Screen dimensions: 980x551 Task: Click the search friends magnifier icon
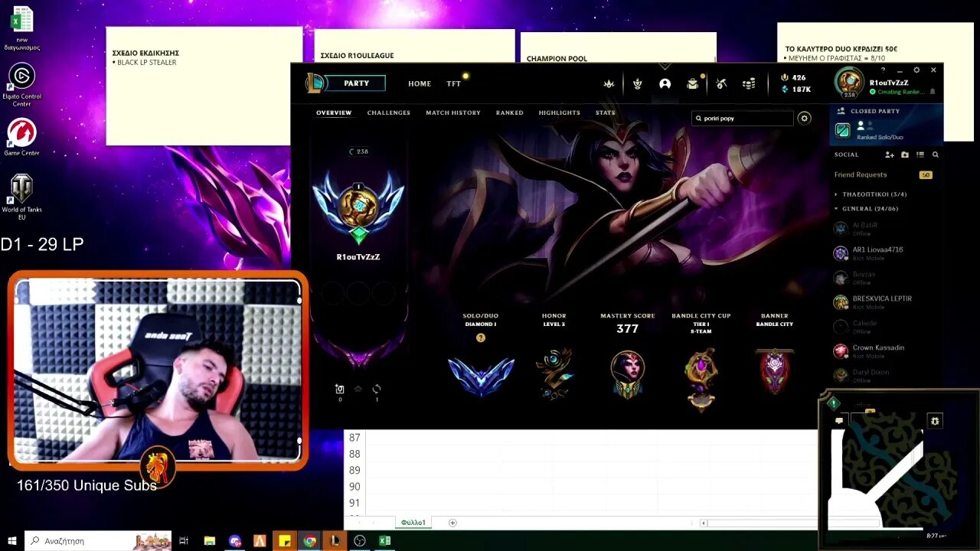click(x=936, y=155)
